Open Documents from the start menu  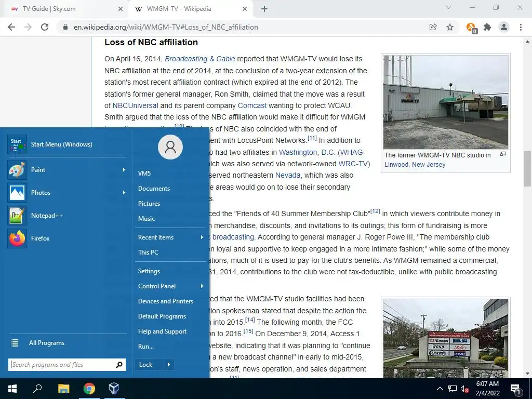pyautogui.click(x=154, y=188)
